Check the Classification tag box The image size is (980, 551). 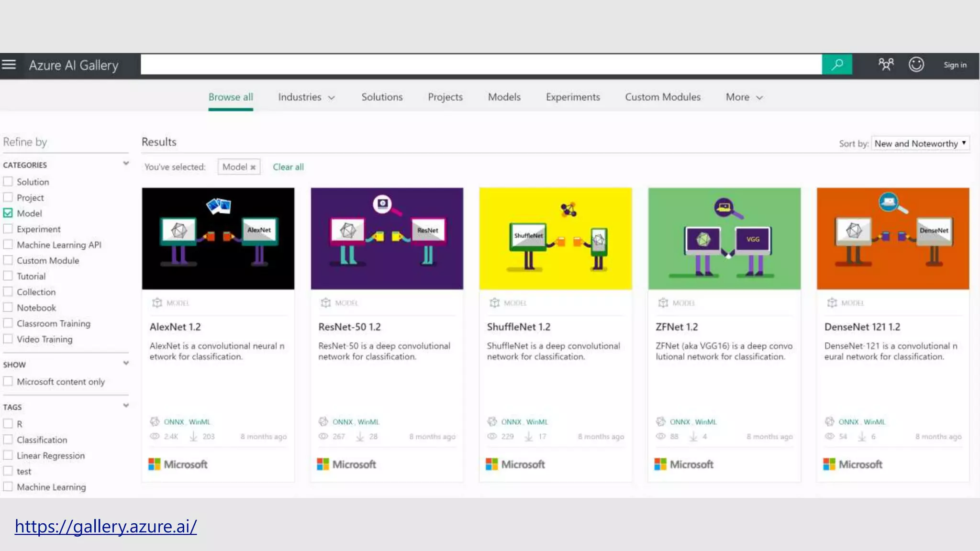pyautogui.click(x=8, y=439)
